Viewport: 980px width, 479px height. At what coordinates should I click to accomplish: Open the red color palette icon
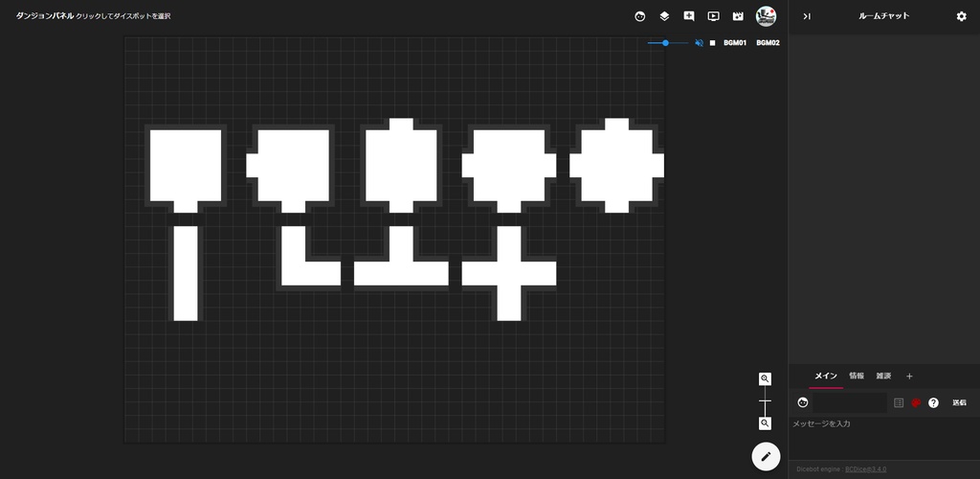(916, 402)
